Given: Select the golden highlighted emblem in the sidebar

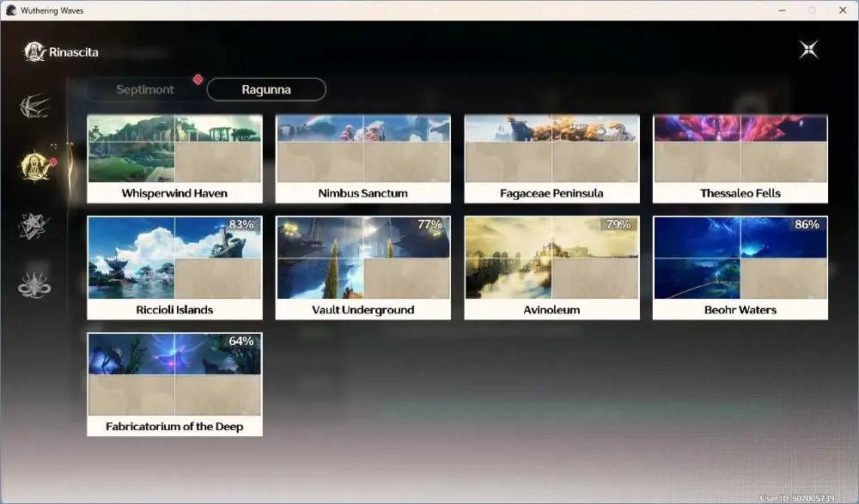Looking at the screenshot, I should [37, 167].
